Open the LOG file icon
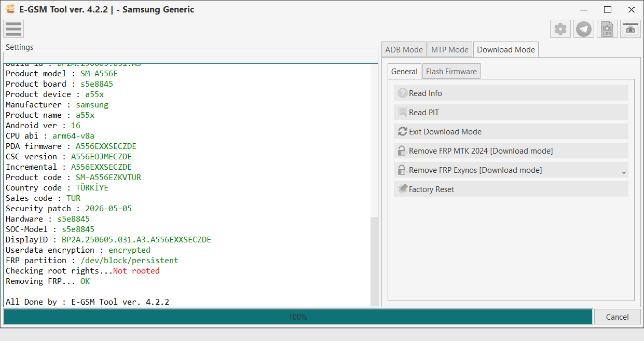The image size is (644, 341). (x=607, y=29)
